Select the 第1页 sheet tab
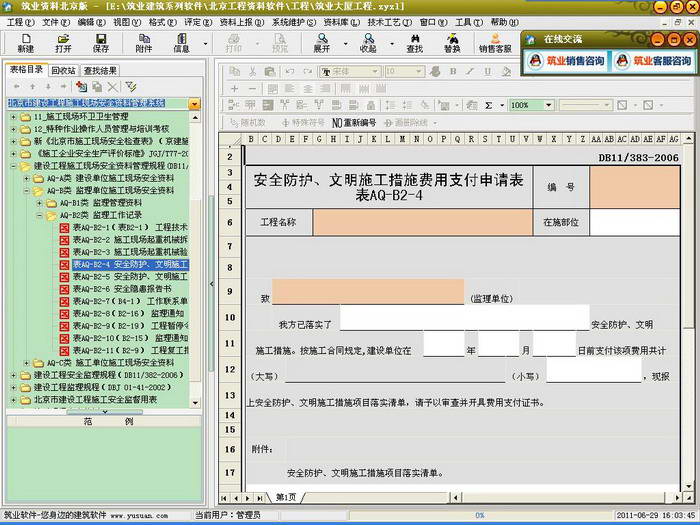The height and width of the screenshot is (525, 700). coord(286,497)
